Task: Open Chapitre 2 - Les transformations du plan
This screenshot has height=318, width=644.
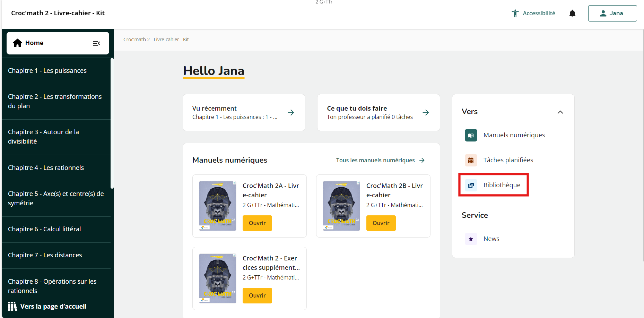Action: [56, 102]
